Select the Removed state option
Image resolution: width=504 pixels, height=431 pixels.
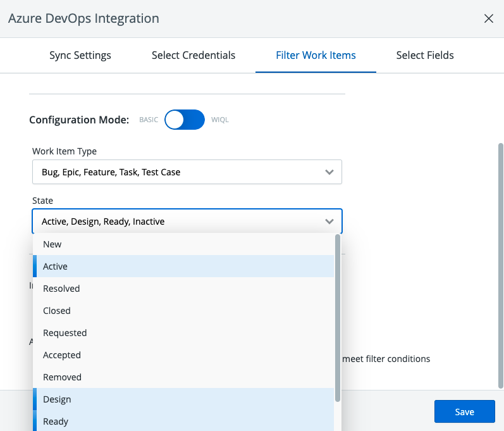183,377
